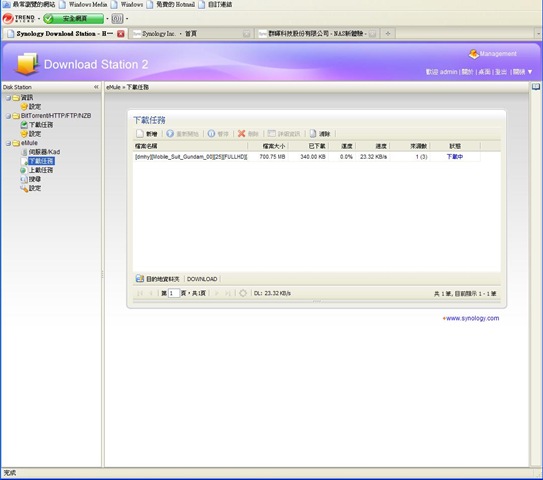Viewport: 543px width, 480px height.
Task: Open the 免費的 Hotmail bookmark
Action: [170, 5]
